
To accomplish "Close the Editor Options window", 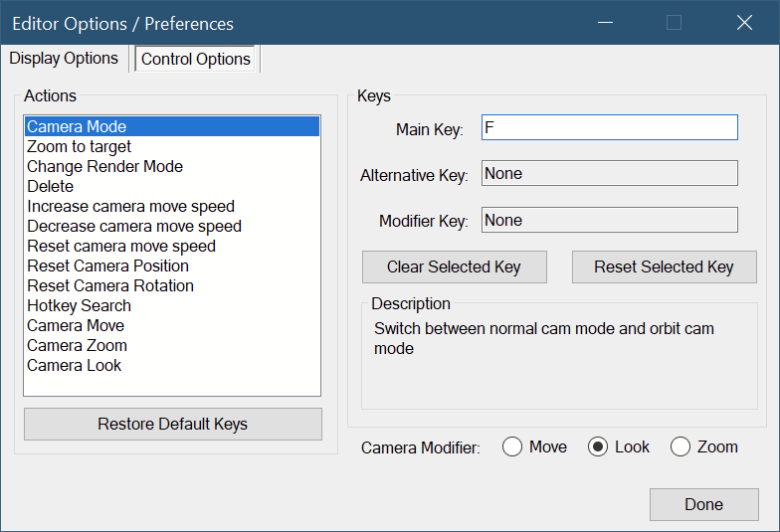I will pyautogui.click(x=743, y=22).
